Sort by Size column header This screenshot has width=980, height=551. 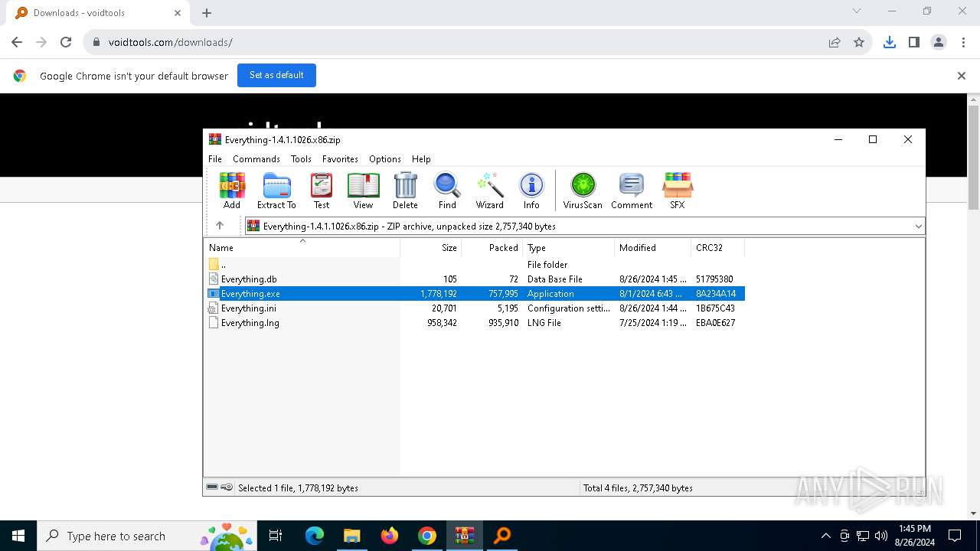(x=431, y=248)
